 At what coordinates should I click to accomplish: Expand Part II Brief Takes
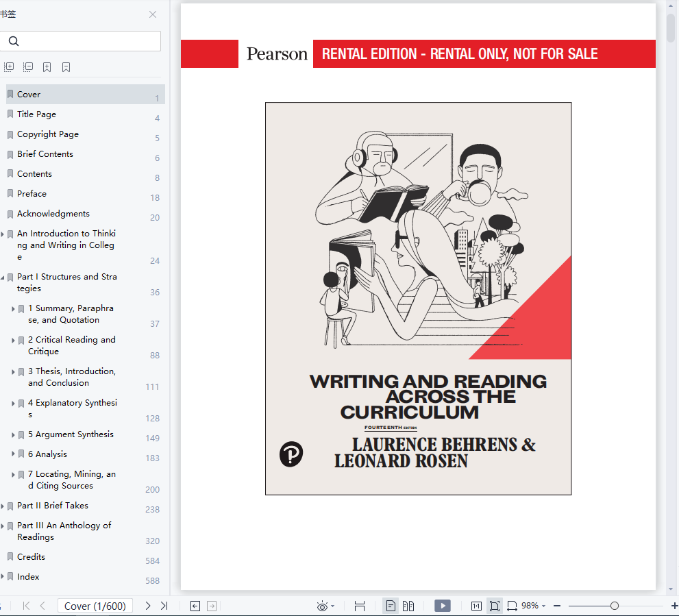pyautogui.click(x=3, y=506)
